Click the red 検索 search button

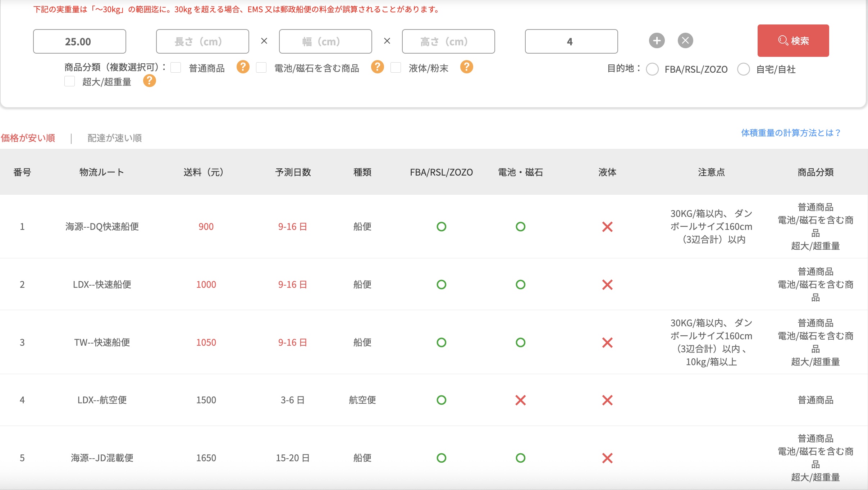point(793,41)
